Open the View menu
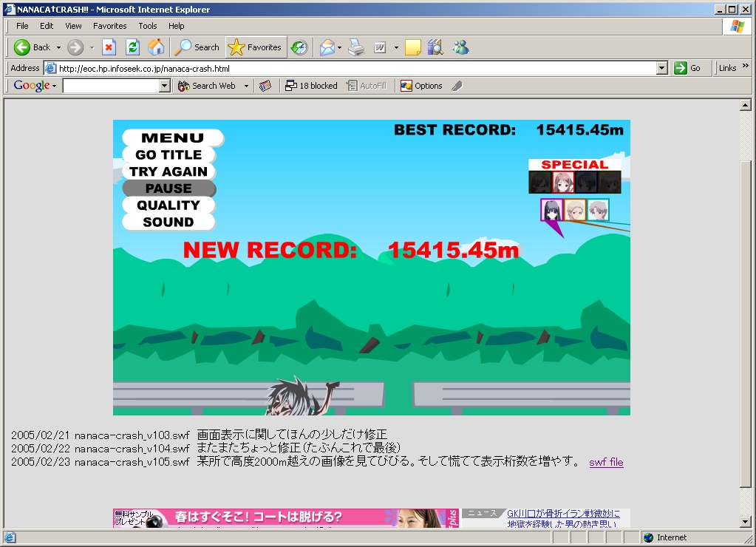The width and height of the screenshot is (756, 547). 73,26
